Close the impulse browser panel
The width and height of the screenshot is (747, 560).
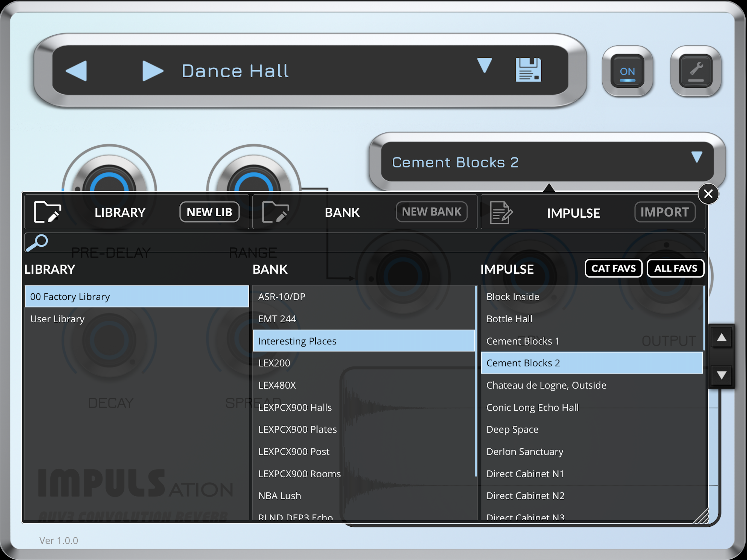point(708,194)
